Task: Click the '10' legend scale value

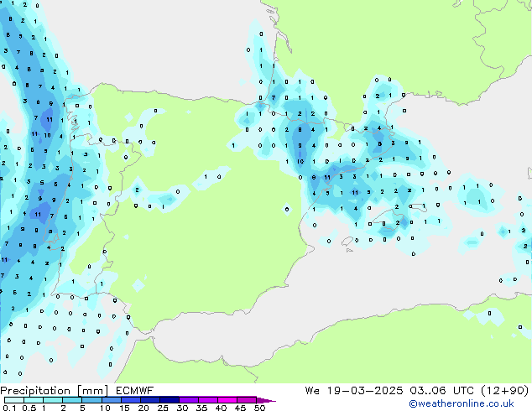Action: pyautogui.click(x=105, y=408)
